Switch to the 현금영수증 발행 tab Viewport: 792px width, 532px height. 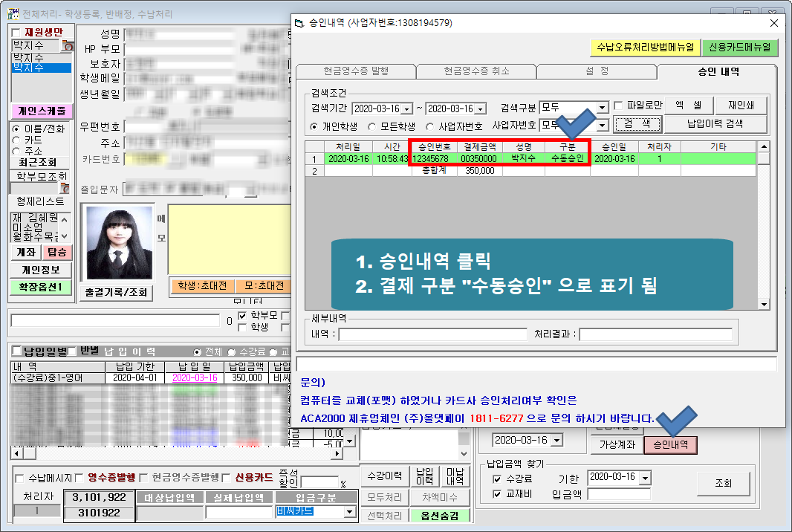355,71
